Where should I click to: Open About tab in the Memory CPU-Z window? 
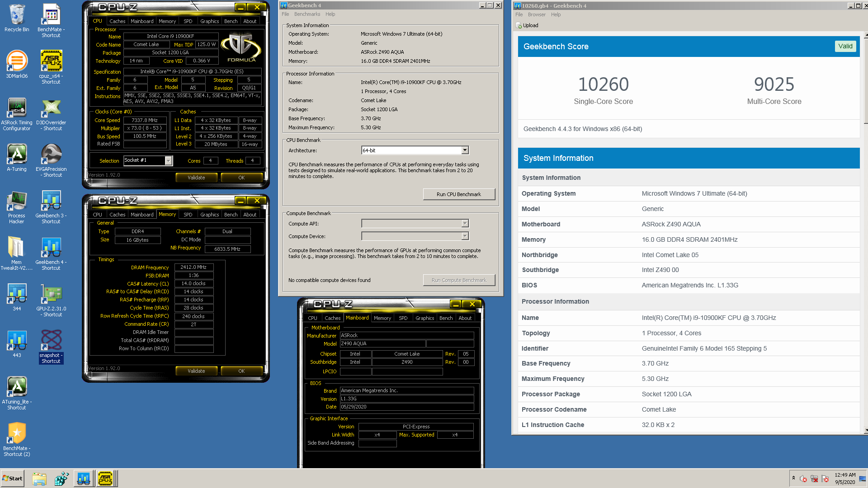pyautogui.click(x=250, y=215)
